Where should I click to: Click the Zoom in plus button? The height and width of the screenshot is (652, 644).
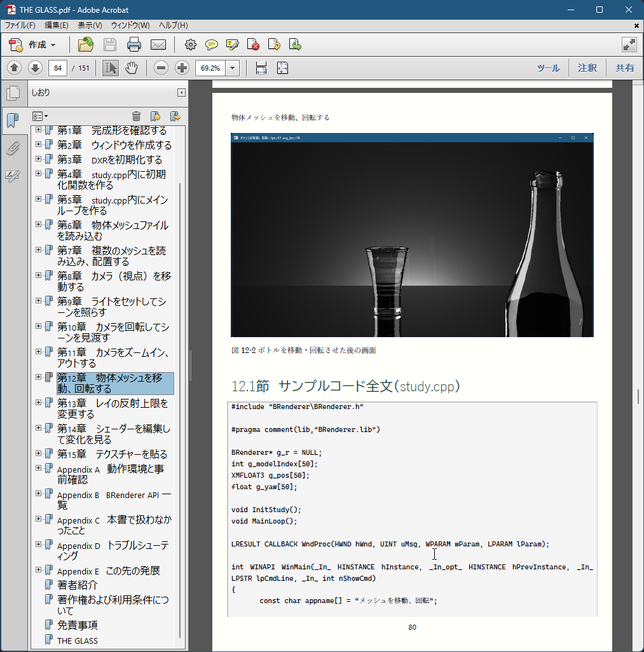tap(182, 68)
